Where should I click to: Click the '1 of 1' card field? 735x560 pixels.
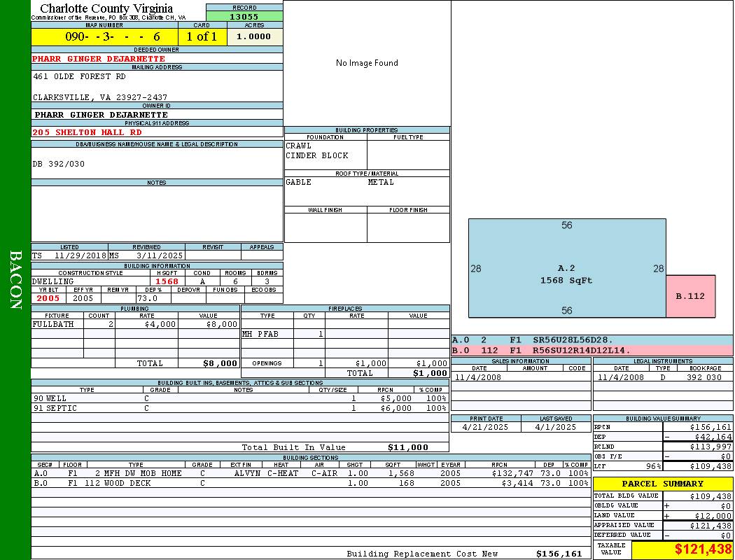(x=202, y=37)
